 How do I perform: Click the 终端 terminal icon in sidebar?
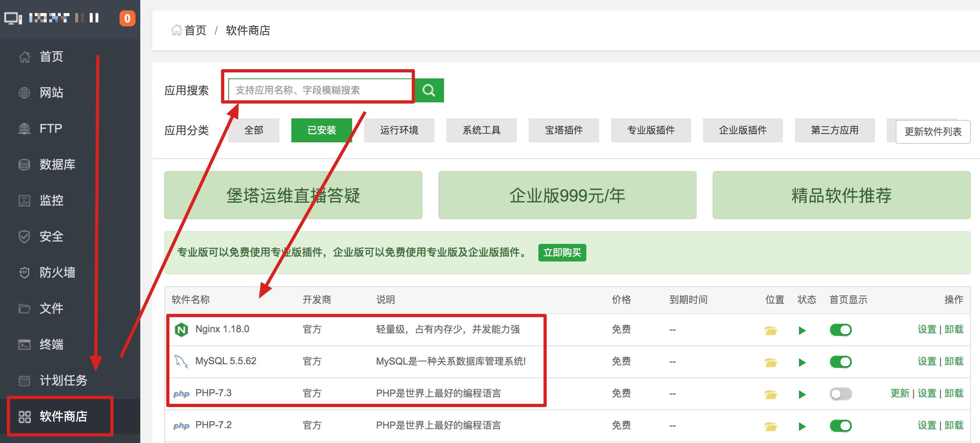pyautogui.click(x=24, y=345)
